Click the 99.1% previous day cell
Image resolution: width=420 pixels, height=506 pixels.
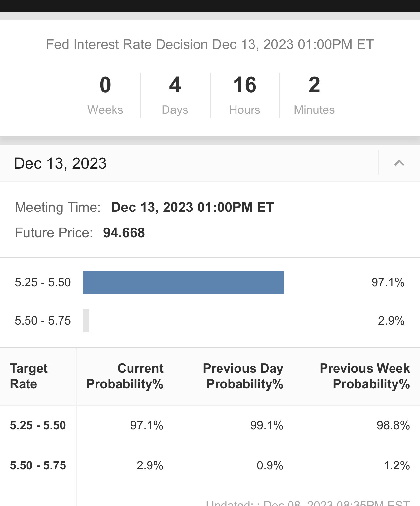click(267, 425)
